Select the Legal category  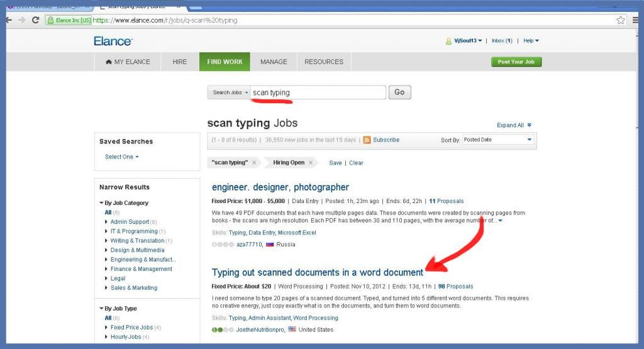coord(118,279)
